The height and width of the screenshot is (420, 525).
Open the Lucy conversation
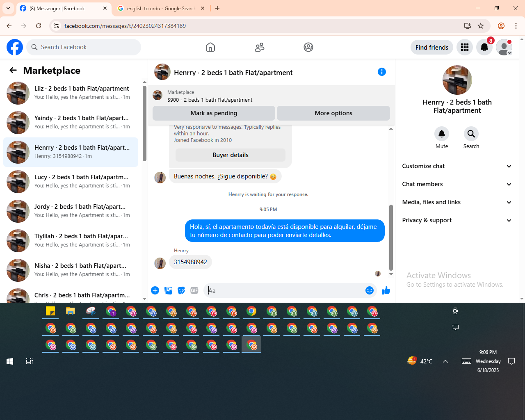(x=71, y=182)
